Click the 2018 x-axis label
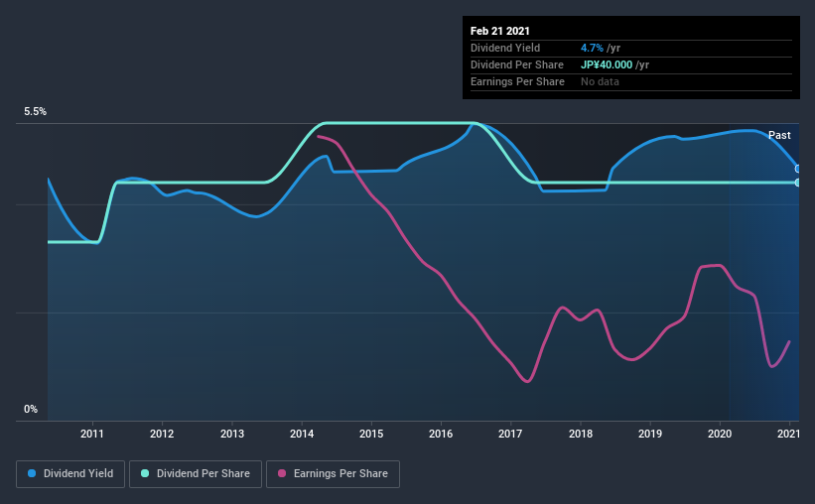 (x=581, y=434)
